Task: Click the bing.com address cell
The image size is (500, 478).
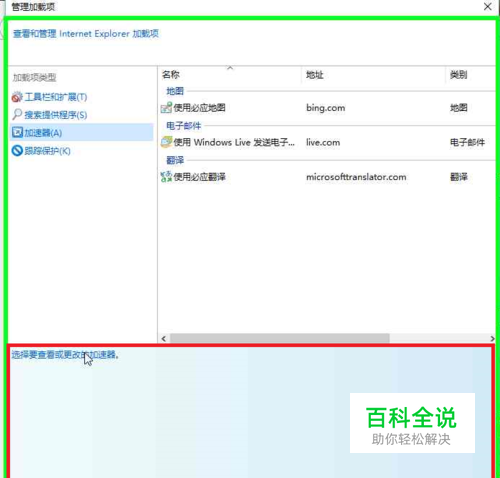Action: pos(326,108)
